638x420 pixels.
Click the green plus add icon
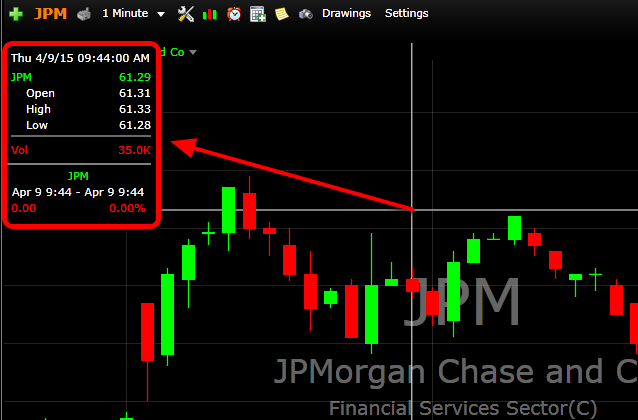[16, 14]
